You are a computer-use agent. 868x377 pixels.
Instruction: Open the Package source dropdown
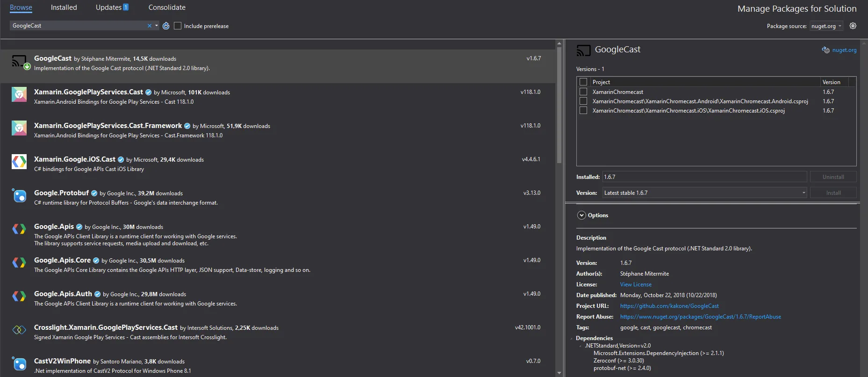(826, 26)
